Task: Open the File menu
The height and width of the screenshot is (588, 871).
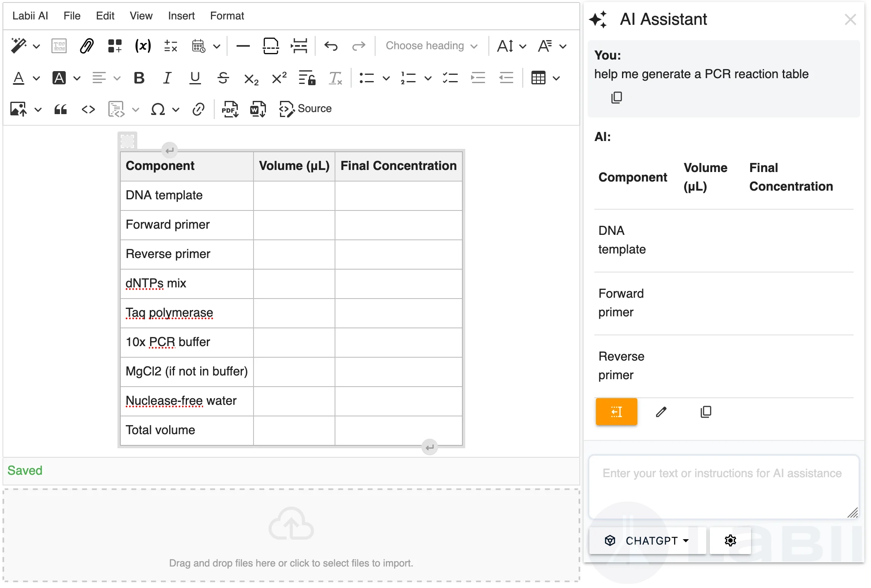Action: 72,16
